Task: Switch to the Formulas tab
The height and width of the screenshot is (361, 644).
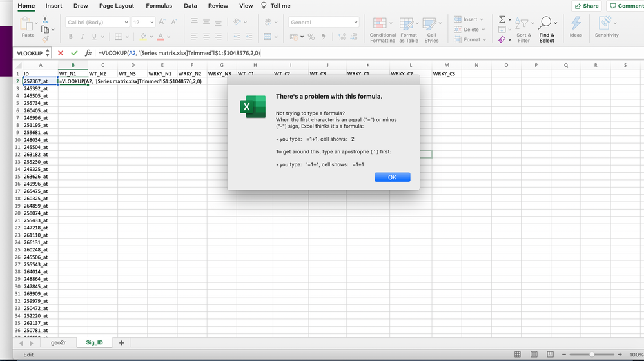Action: click(x=159, y=6)
